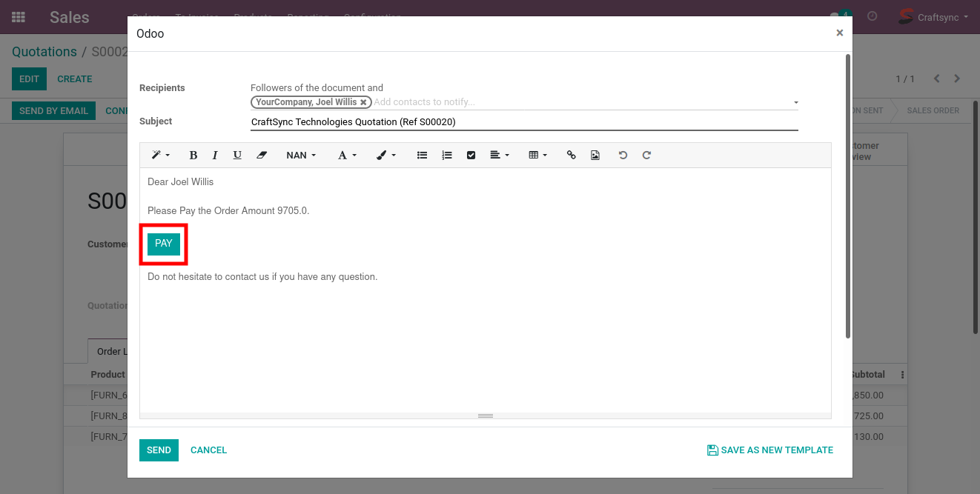This screenshot has width=980, height=494.
Task: Open the NAN font size dropdown
Action: click(301, 156)
